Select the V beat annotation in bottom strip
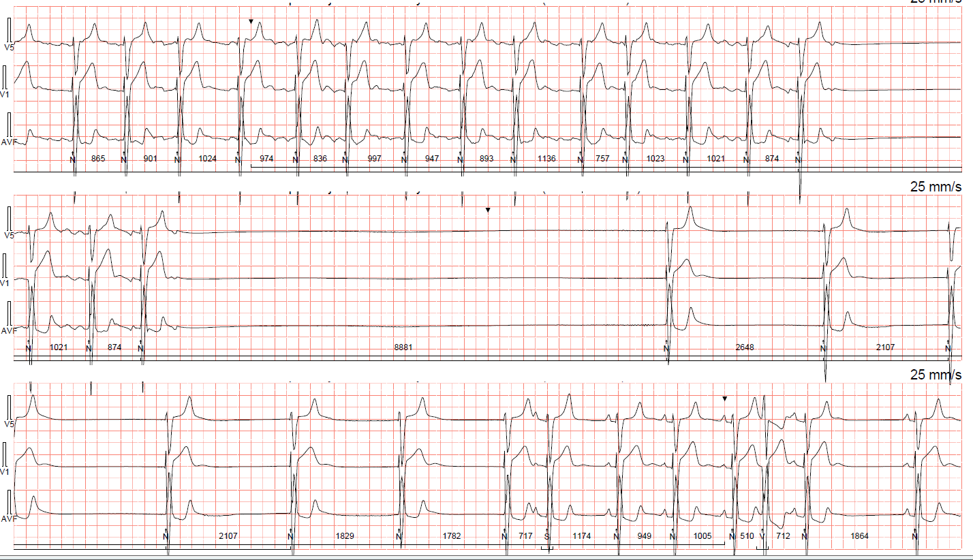This screenshot has height=560, width=973. pyautogui.click(x=762, y=537)
